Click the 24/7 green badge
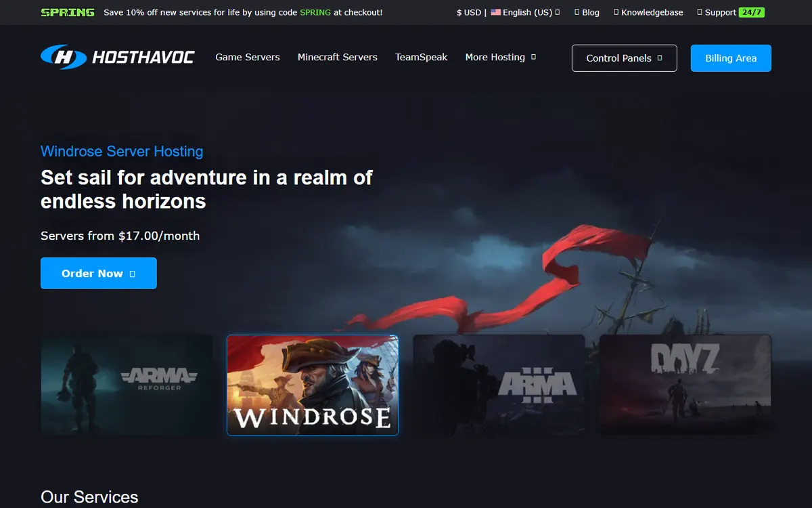 pos(752,12)
